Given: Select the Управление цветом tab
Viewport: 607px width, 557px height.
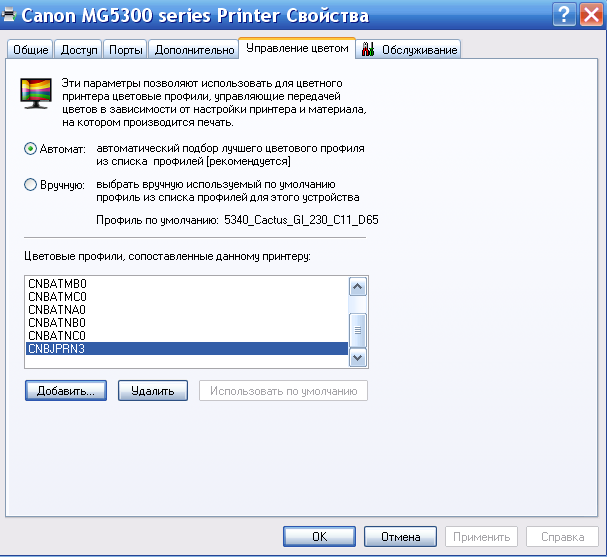Looking at the screenshot, I should pyautogui.click(x=297, y=48).
